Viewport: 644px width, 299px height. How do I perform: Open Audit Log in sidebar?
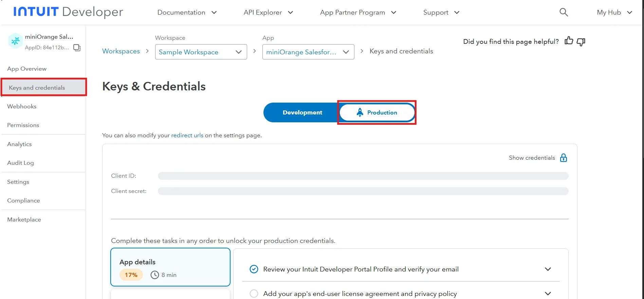[20, 163]
